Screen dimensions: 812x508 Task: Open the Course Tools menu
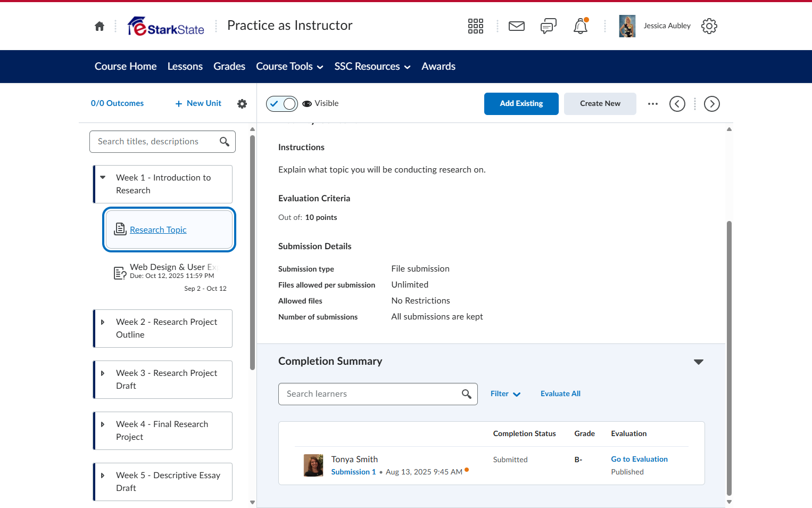tap(289, 67)
